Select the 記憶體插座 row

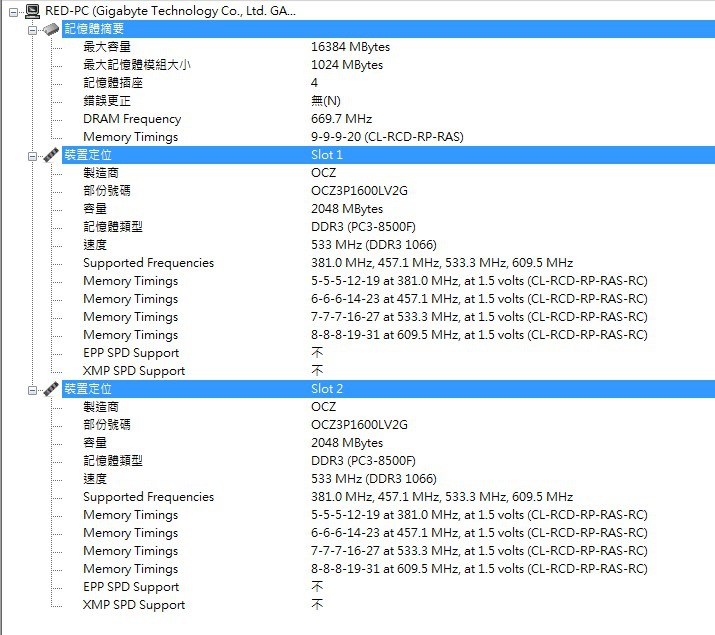tap(113, 83)
